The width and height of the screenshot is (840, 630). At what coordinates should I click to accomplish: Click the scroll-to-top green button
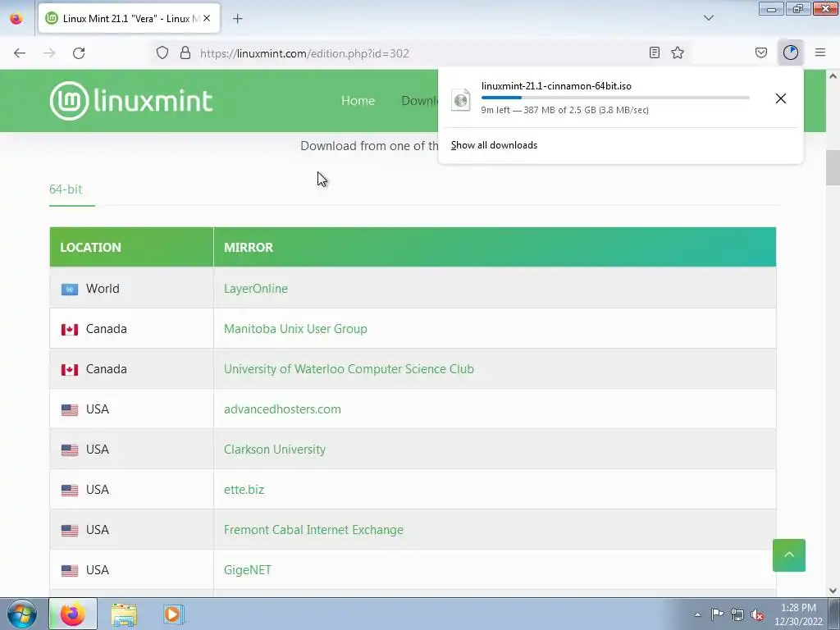788,555
